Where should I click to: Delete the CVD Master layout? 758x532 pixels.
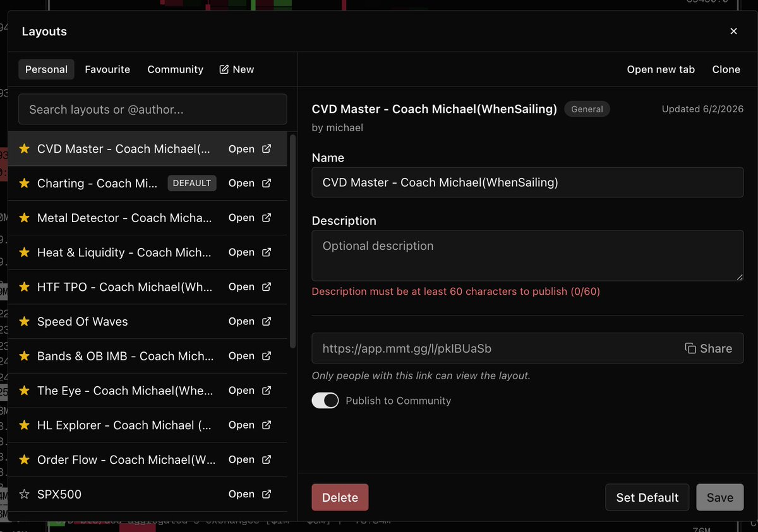[x=340, y=497]
